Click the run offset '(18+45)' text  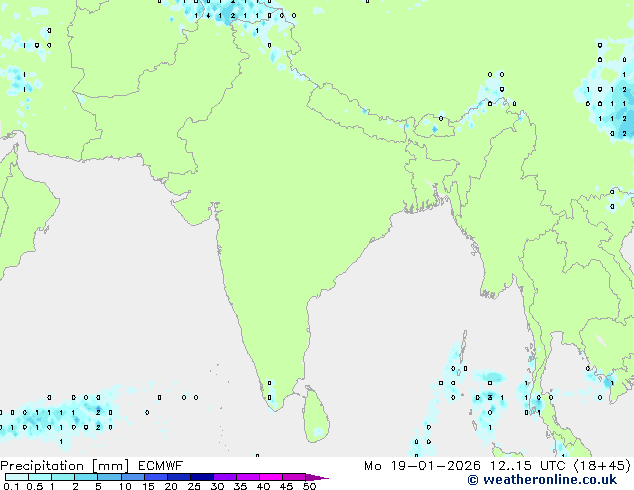[602, 466]
